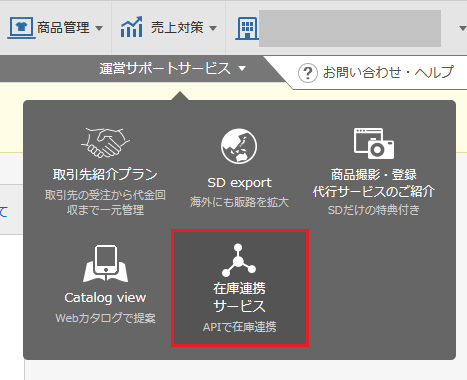The height and width of the screenshot is (380, 467).
Task: Click the tablet catalog icon
Action: tap(105, 263)
